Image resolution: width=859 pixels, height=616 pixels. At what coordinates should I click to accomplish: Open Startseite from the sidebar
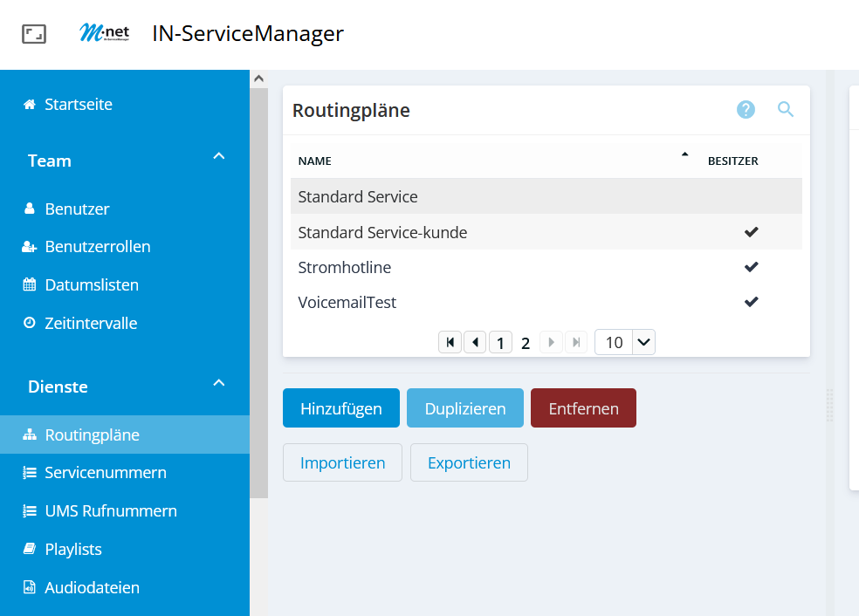coord(79,105)
